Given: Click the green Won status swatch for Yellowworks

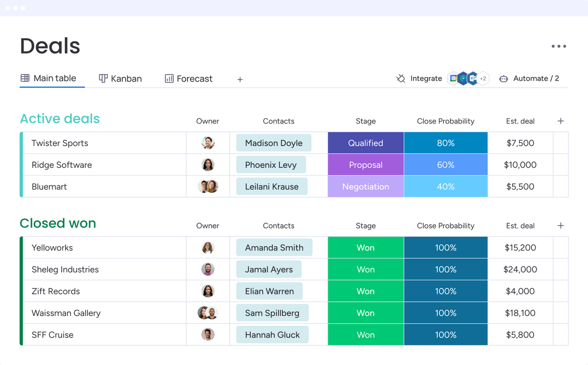Looking at the screenshot, I should click(366, 247).
